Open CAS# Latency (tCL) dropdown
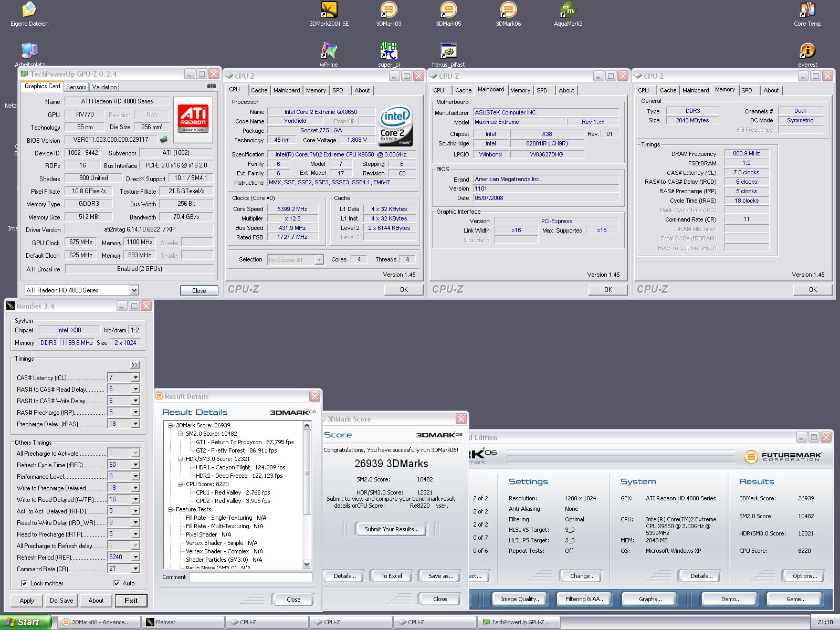 (135, 377)
